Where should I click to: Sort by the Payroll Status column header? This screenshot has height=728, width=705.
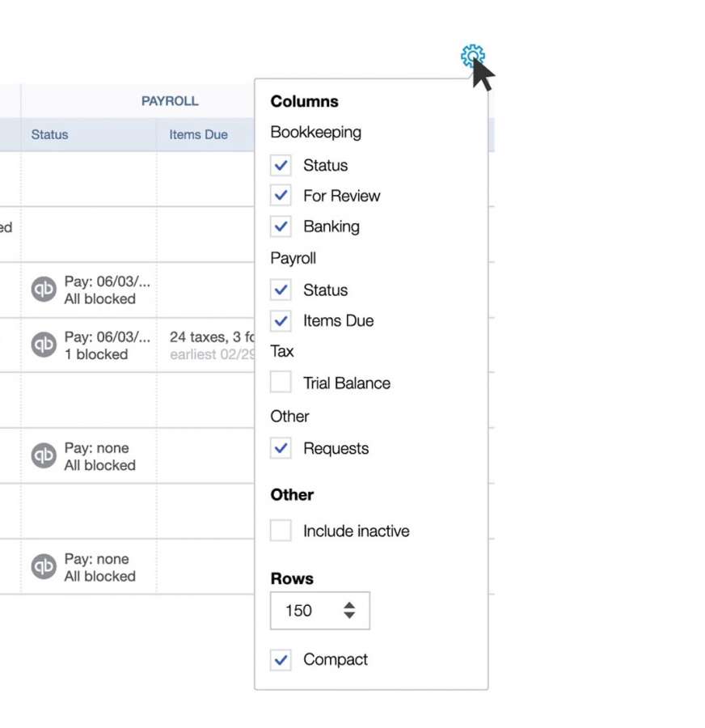(49, 134)
